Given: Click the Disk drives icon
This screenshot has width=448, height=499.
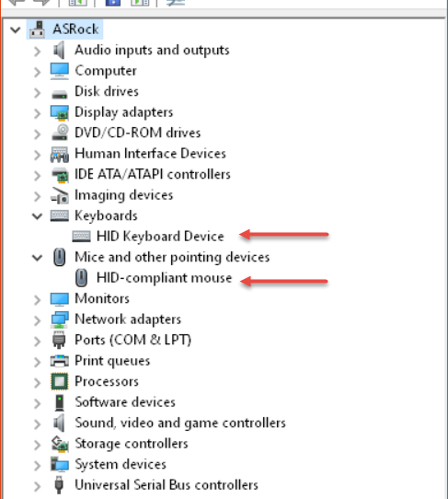Looking at the screenshot, I should coord(60,94).
